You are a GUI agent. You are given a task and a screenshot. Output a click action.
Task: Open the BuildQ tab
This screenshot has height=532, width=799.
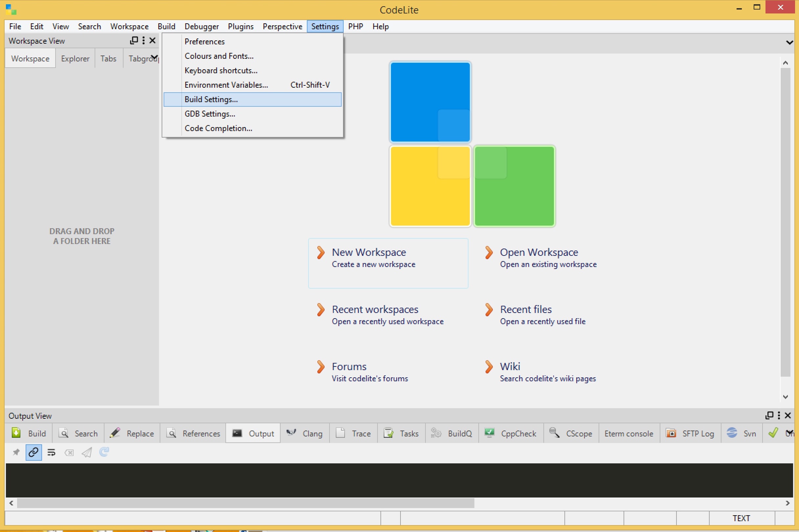point(452,433)
